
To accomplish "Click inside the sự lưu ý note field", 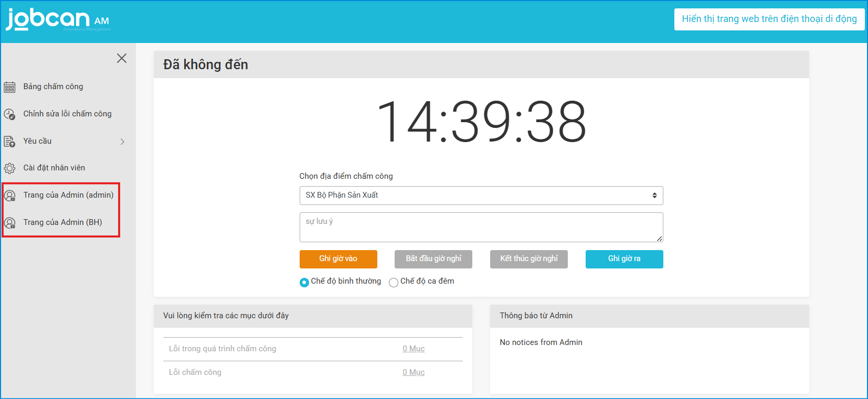I will tap(481, 227).
